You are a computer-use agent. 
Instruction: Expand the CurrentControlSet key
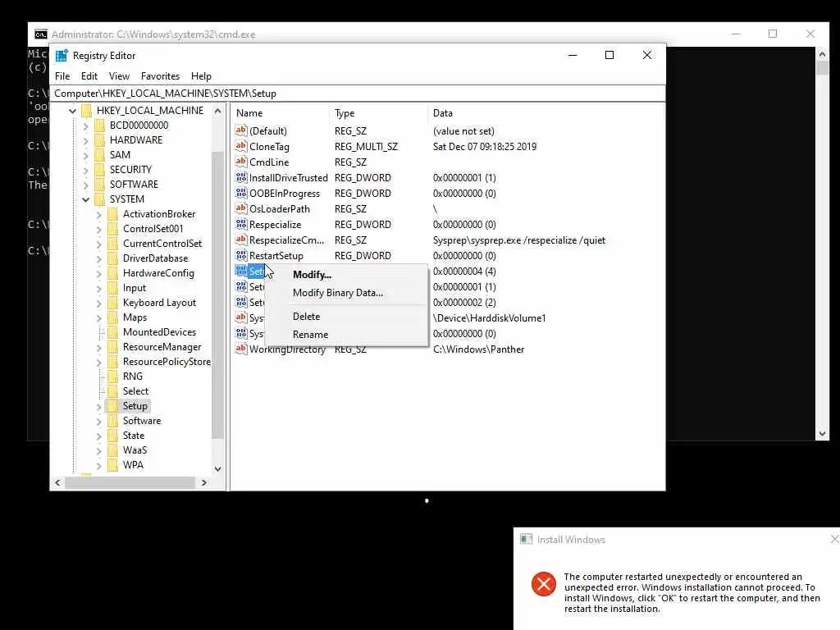point(98,244)
